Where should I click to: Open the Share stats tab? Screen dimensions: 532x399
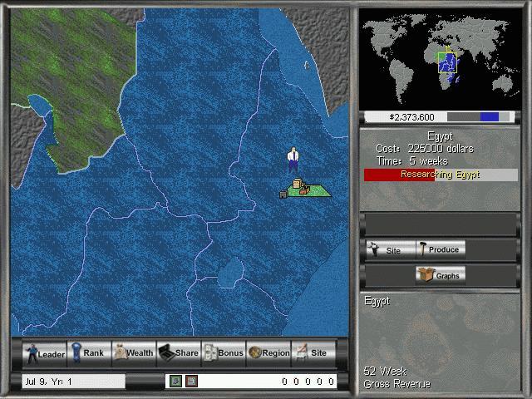[x=179, y=353]
